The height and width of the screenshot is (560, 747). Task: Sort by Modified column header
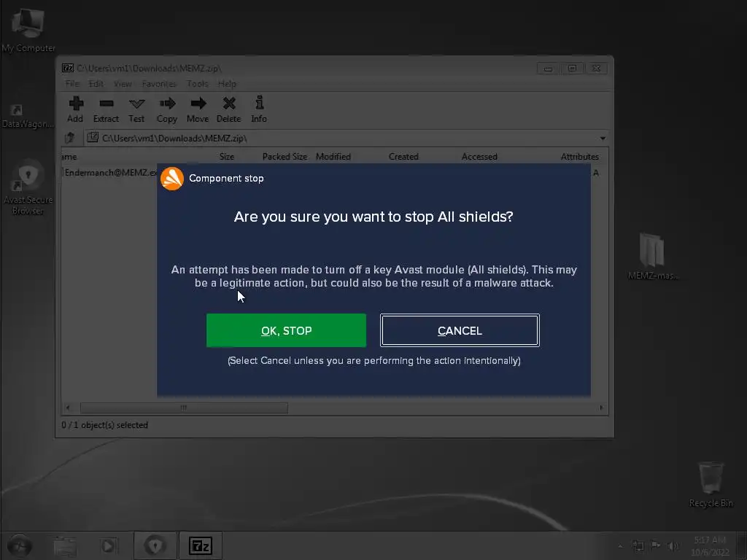tap(333, 157)
